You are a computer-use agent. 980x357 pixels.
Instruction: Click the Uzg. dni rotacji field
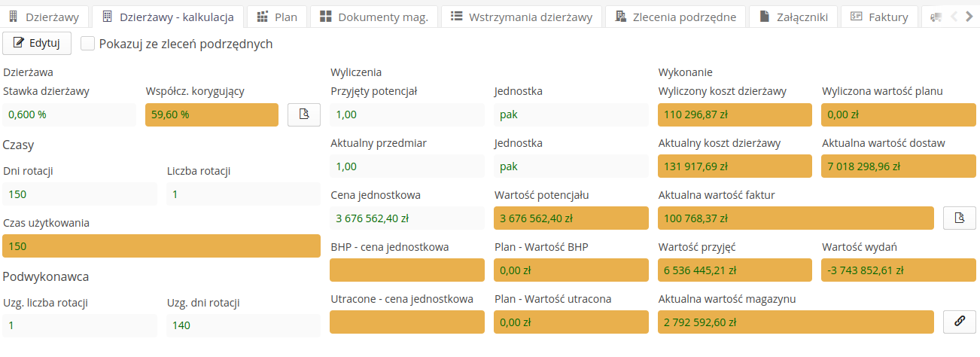click(x=243, y=325)
